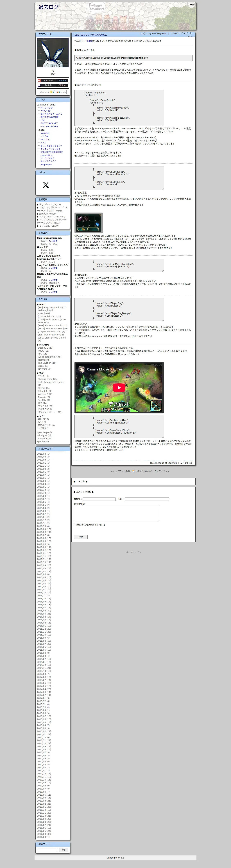Image resolution: width=231 pixels, height=868 pixels.
Task: Click the post title LoL : 左右クリックを入れ替える
Action: click(x=91, y=35)
